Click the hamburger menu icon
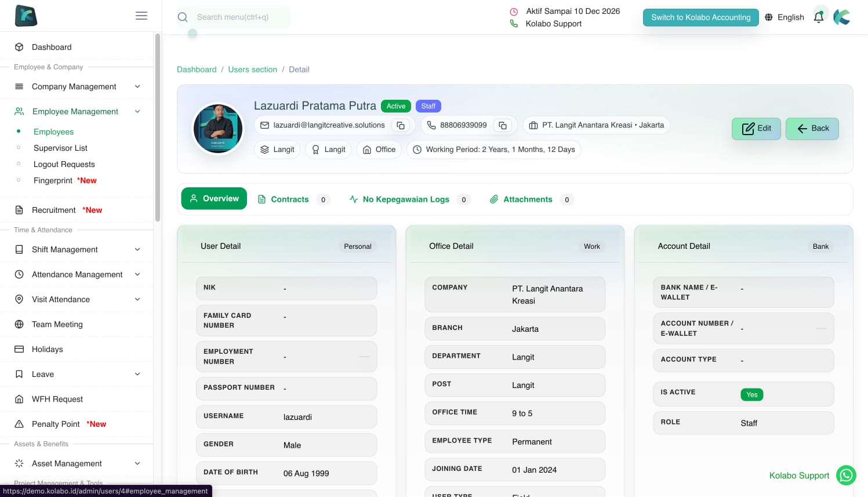The image size is (868, 497). click(141, 16)
